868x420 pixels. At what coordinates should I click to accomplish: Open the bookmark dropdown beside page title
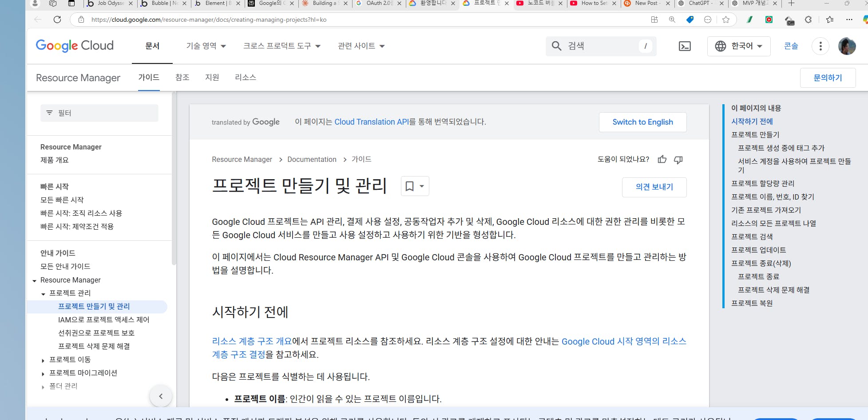point(415,186)
